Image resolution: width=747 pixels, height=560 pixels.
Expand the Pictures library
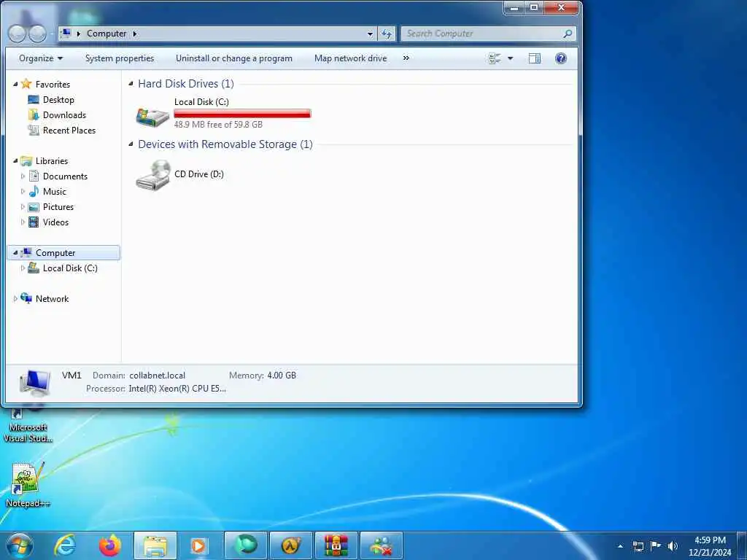(23, 206)
